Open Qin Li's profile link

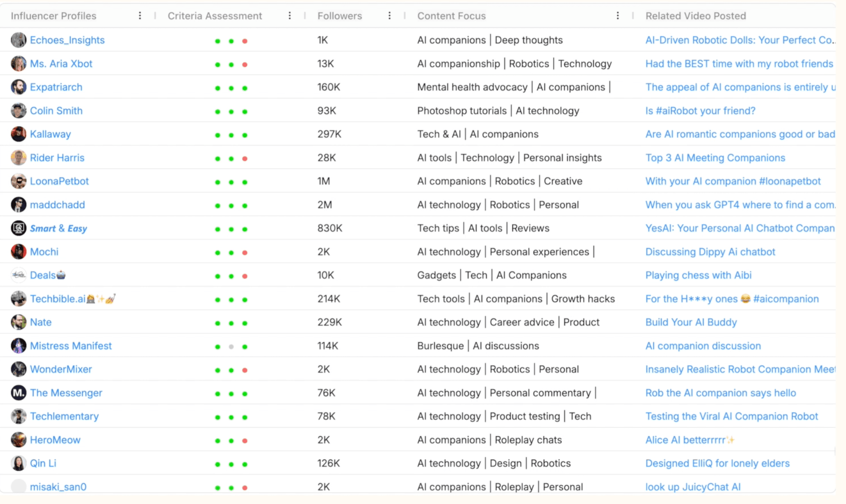pyautogui.click(x=44, y=463)
